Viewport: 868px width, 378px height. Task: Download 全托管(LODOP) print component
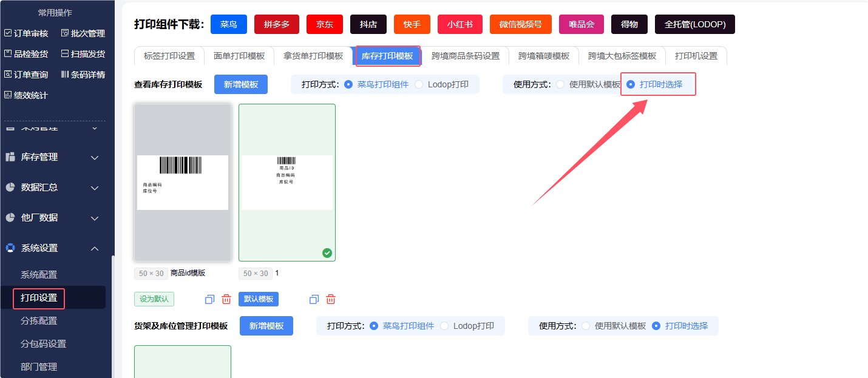point(695,24)
